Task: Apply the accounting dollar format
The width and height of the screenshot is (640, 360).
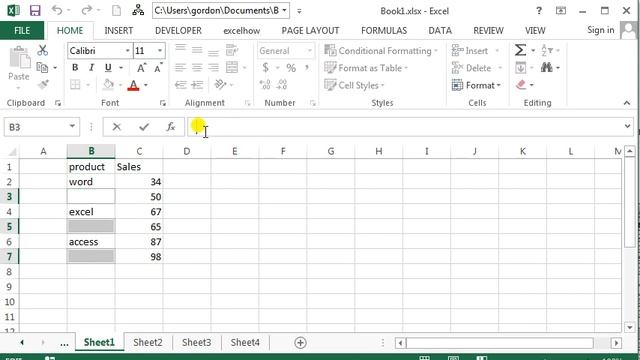Action: (x=266, y=68)
